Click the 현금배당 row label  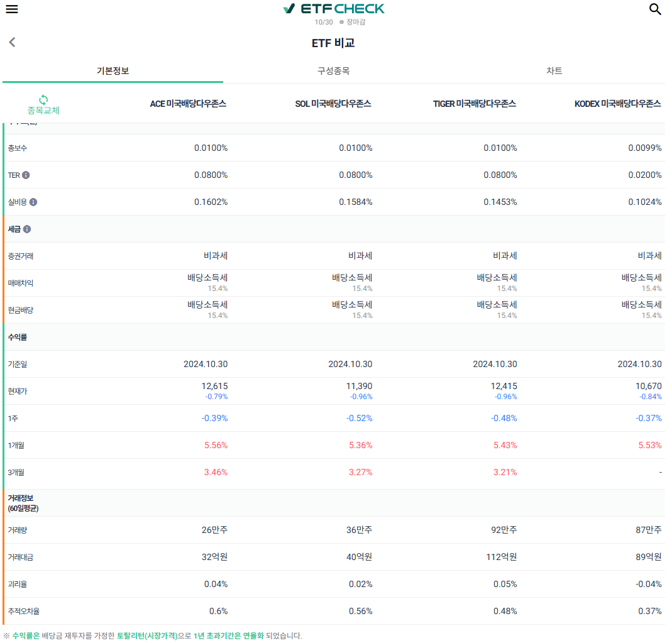click(21, 310)
